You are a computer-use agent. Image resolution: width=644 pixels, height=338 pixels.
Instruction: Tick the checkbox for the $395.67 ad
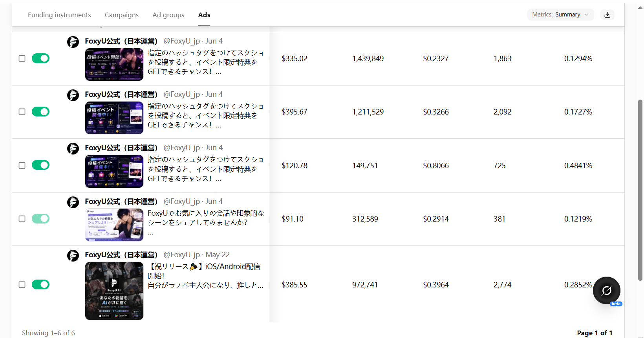pos(22,112)
